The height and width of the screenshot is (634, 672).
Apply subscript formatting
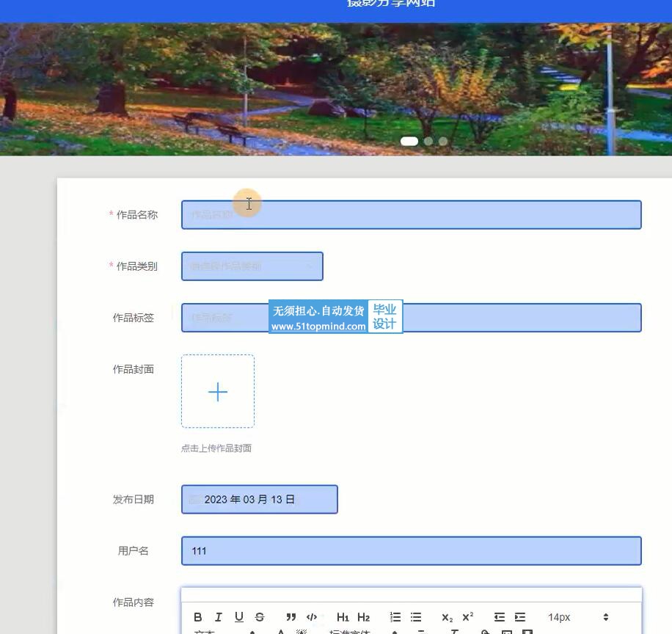coord(447,617)
